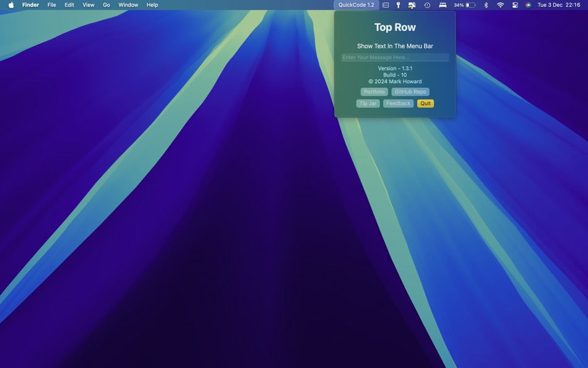Open the Portfolio link
This screenshot has height=368, width=588.
374,92
